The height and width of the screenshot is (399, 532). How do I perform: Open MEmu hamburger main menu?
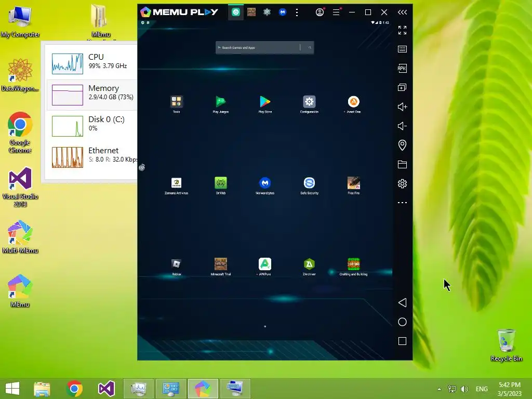[x=336, y=12]
